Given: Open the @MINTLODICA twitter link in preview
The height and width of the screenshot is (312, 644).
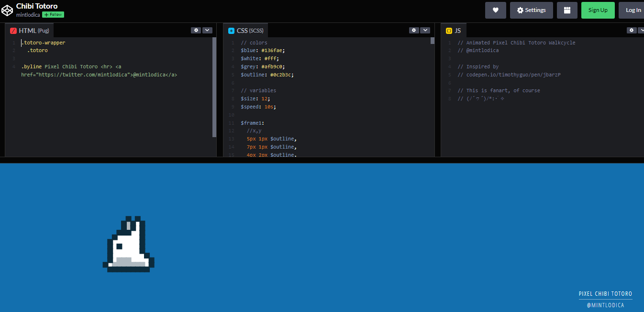Looking at the screenshot, I should pos(605,305).
